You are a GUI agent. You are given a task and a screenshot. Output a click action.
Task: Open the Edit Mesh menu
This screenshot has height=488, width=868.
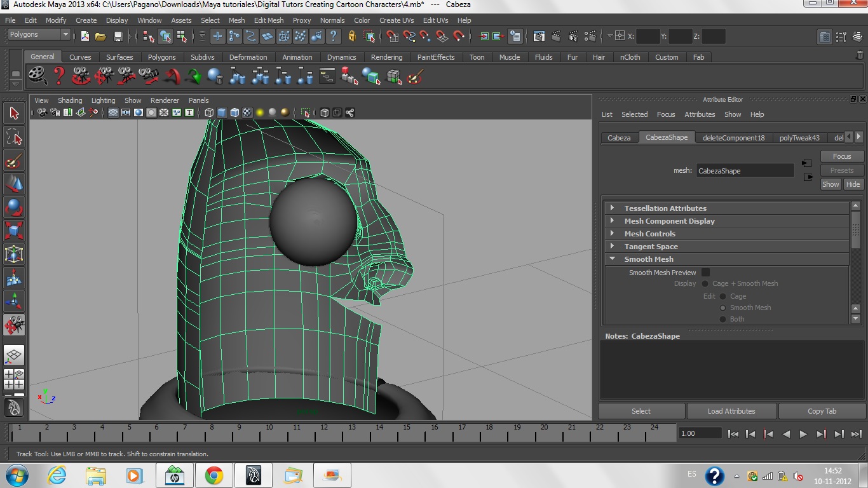[x=268, y=20]
